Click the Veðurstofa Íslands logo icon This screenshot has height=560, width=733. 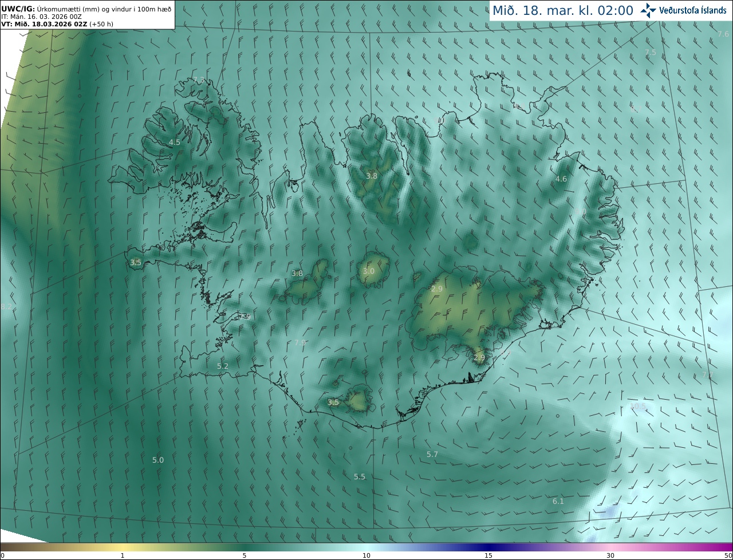648,10
